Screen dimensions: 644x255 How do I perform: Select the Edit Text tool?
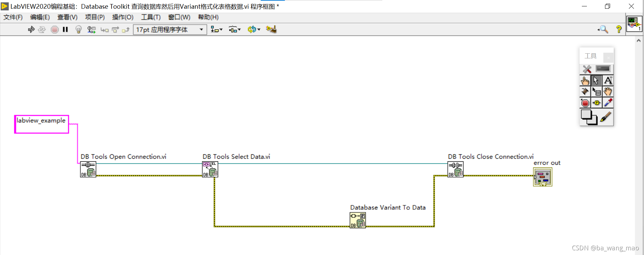608,81
